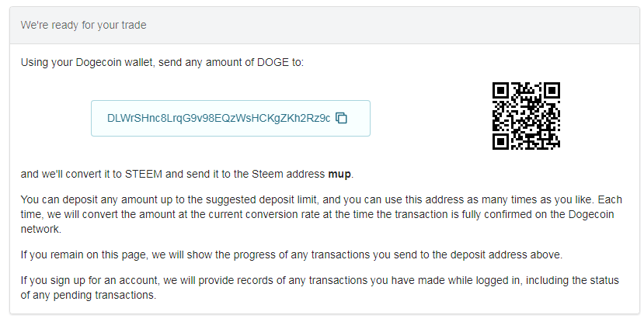
Task: Copy the Dogecoin deposit address
Action: (341, 118)
